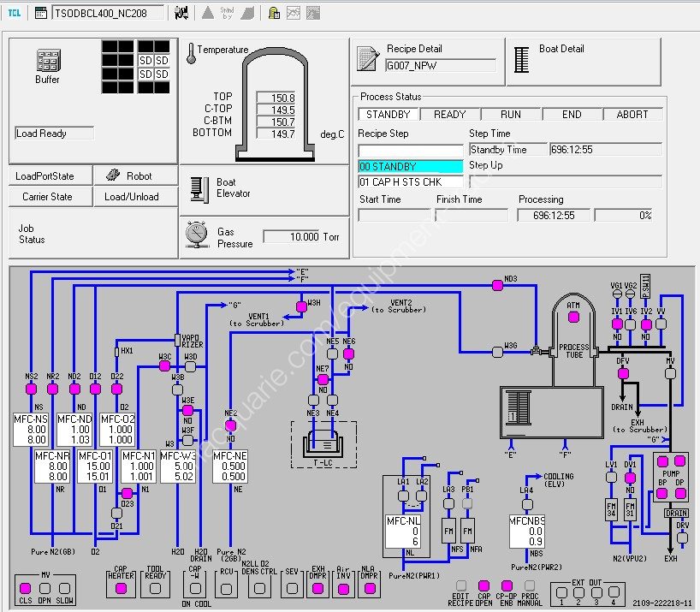The image size is (700, 612).
Task: Toggle the W3H valve
Action: [x=302, y=306]
